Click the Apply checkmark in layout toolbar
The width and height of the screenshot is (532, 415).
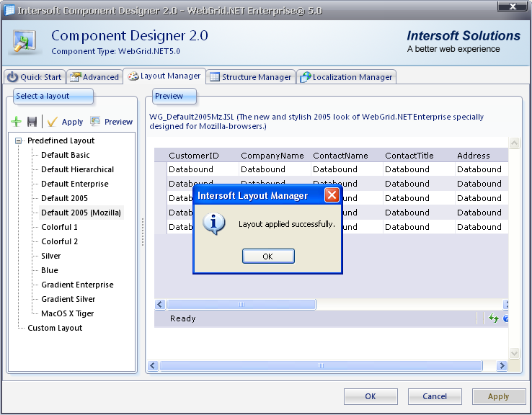point(65,122)
